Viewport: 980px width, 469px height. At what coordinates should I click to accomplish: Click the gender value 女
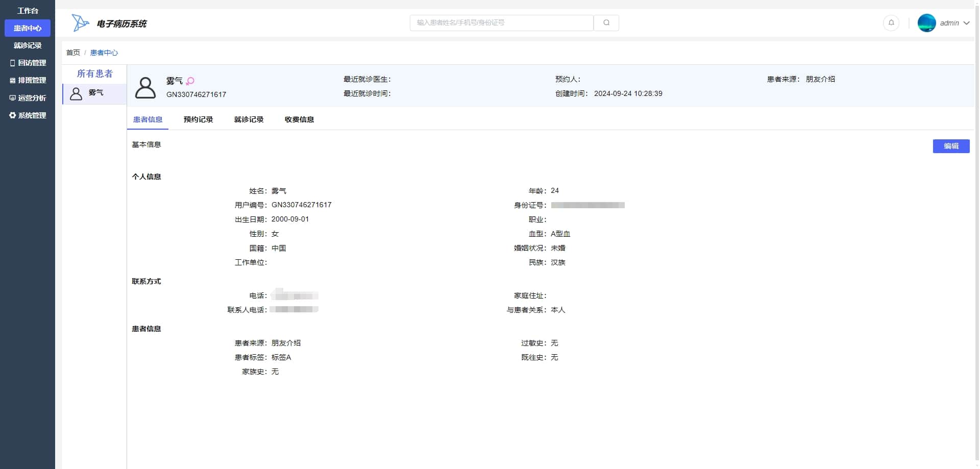275,234
